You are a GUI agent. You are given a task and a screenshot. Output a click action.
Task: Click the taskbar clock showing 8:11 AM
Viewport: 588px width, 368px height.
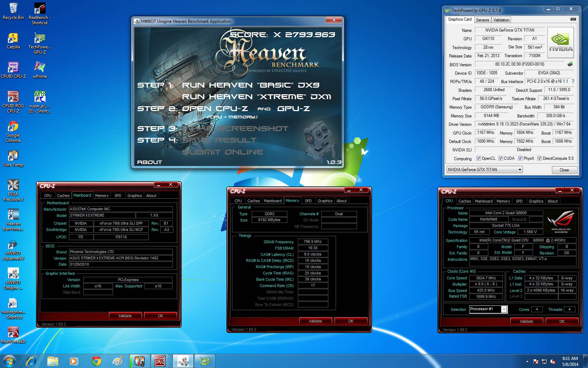point(570,361)
